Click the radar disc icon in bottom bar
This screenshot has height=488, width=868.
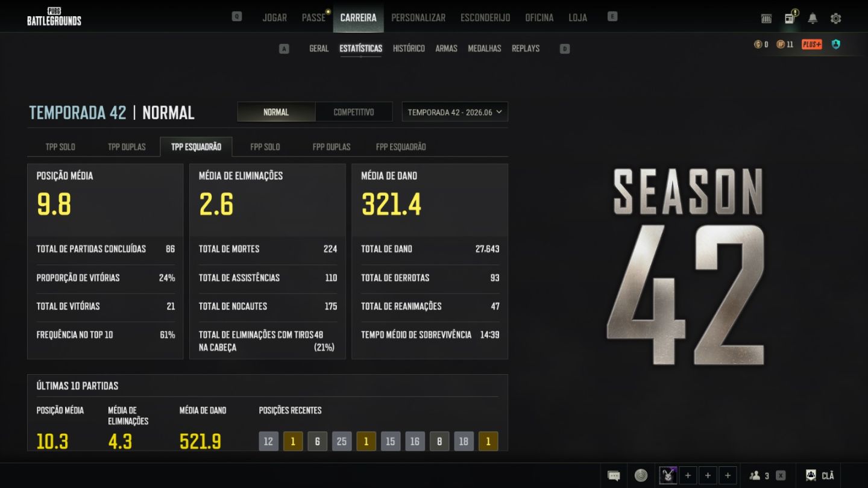tap(641, 476)
